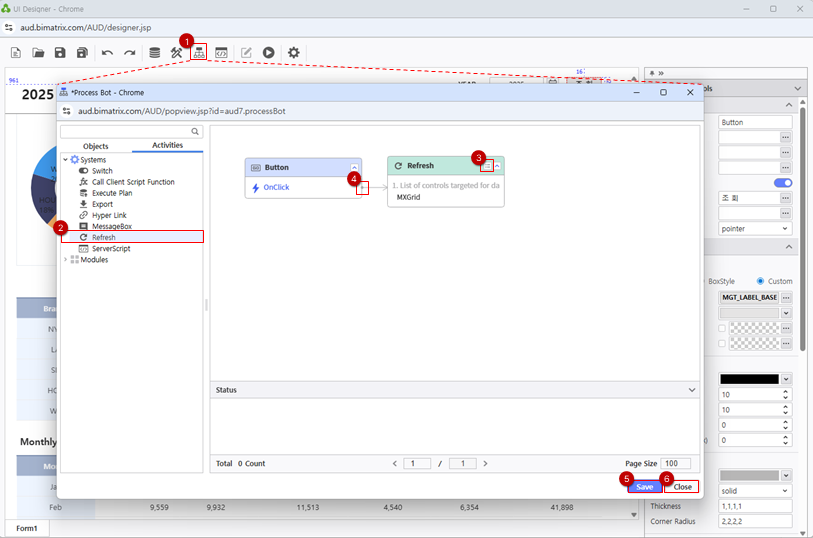Open the Process Bot toolbar icon
Viewport: 813px width, 538px height.
pyautogui.click(x=199, y=52)
